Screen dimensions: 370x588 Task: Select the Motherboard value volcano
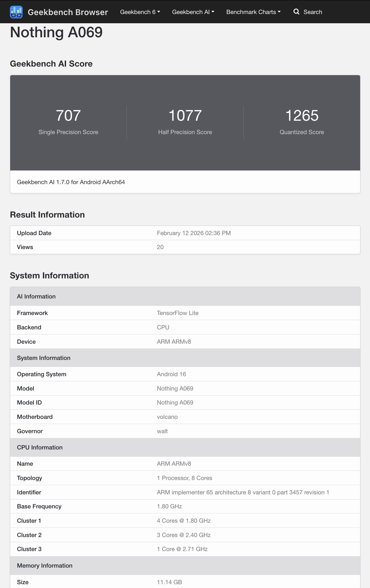(167, 417)
